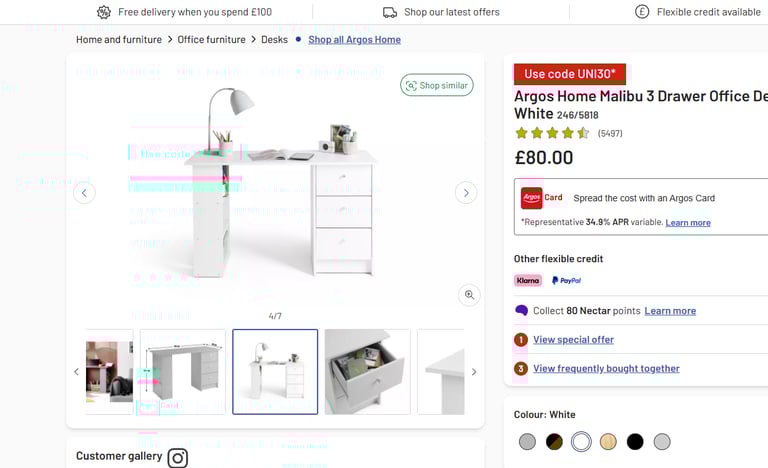Open image zoom magnifier icon
768x468 pixels.
(469, 295)
